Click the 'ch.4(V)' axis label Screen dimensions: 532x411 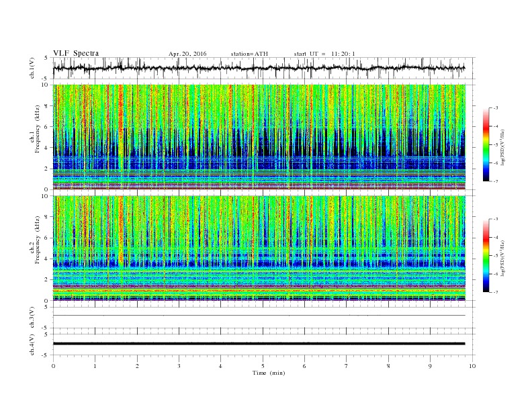[32, 345]
